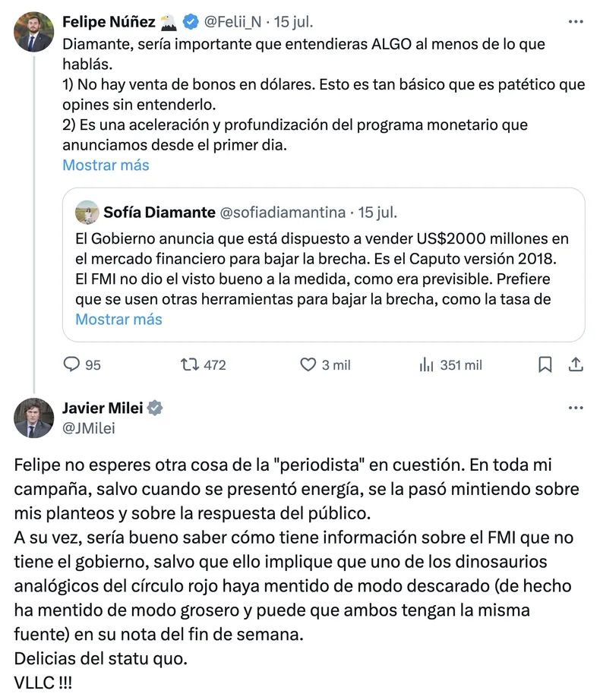Image resolution: width=600 pixels, height=700 pixels.
Task: Open Sofía Diamante's quoted tweet card
Action: [323, 264]
